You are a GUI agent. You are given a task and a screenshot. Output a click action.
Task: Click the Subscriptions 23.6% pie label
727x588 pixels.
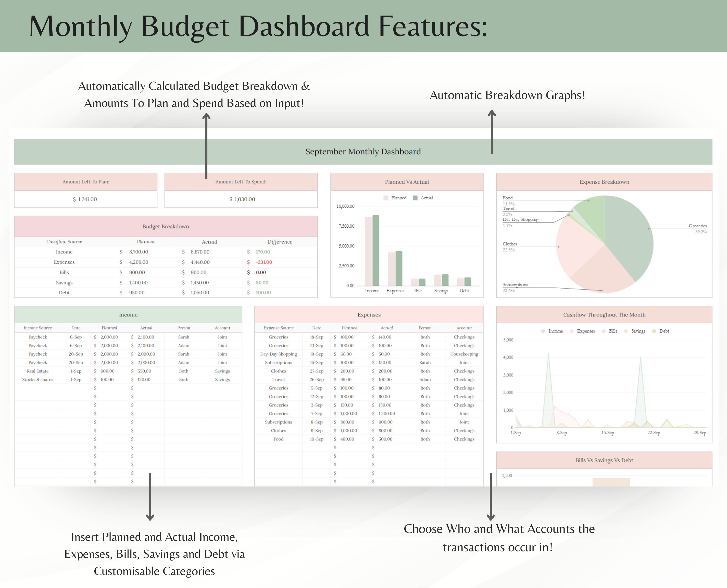[515, 287]
